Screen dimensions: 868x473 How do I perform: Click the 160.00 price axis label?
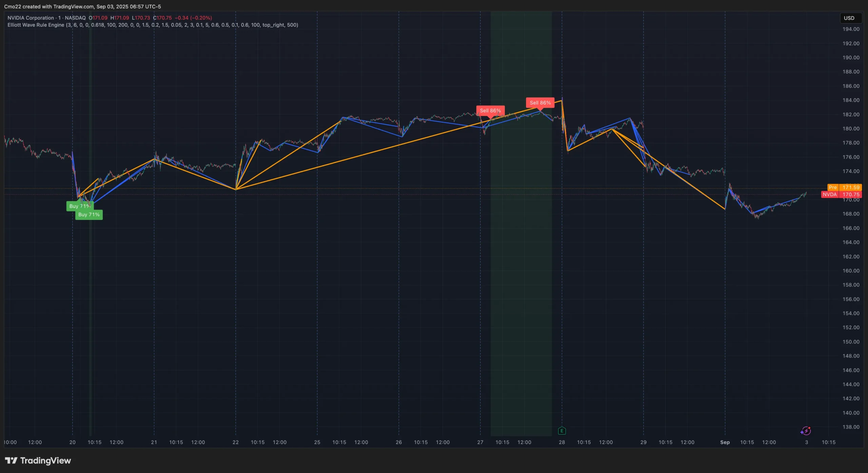pyautogui.click(x=851, y=271)
